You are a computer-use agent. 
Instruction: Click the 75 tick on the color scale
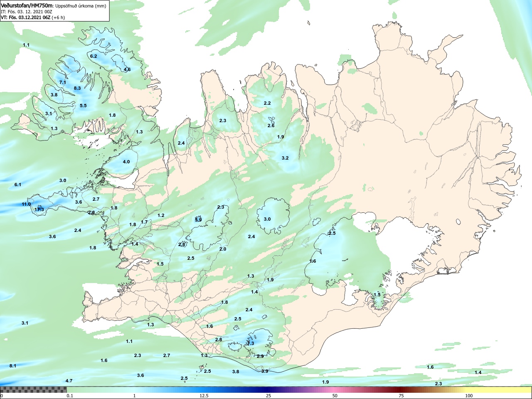[x=401, y=396]
